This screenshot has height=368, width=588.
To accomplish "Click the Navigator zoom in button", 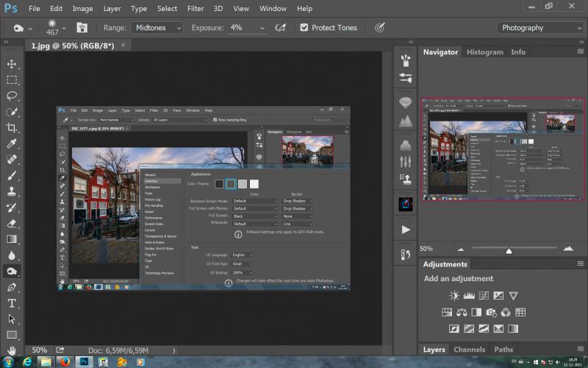I will tap(568, 249).
